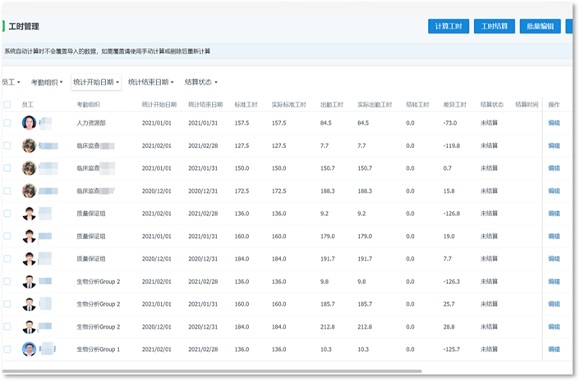The image size is (580, 385).
Task: Click 编辑 for 质量保证组 row with 179.0 hours
Action: click(554, 236)
